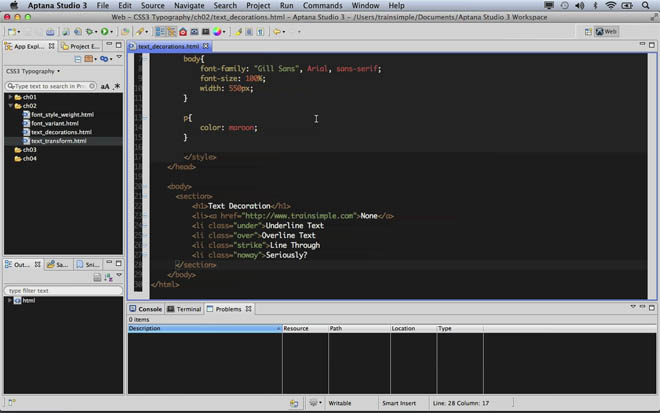Click the yellow highlighter marker toolbar icon
Screen dimensions: 660x413
click(x=238, y=32)
